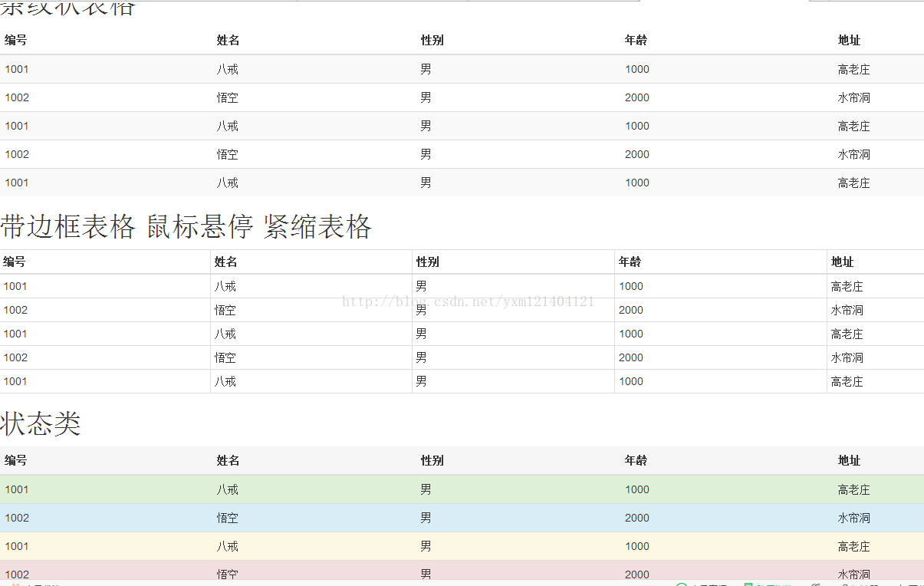This screenshot has height=586, width=924.
Task: Click the 状态类 section heading
Action: (41, 423)
